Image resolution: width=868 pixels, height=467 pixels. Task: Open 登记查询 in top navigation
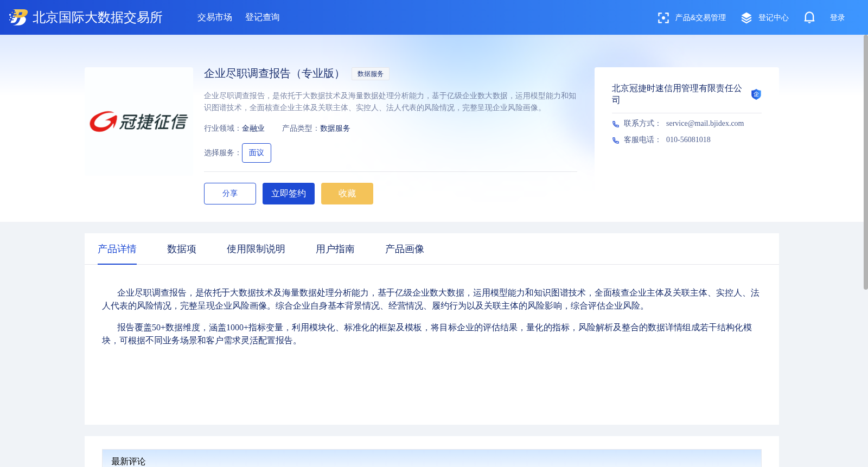(263, 17)
